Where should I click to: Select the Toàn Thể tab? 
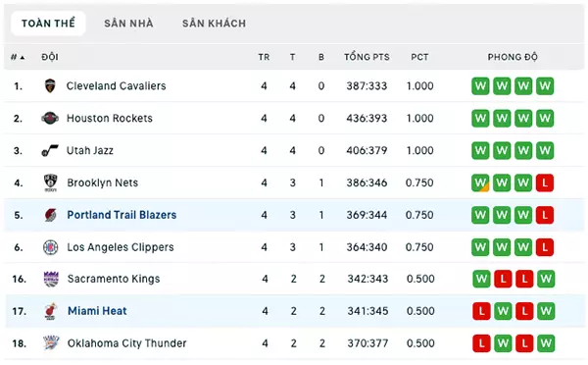pos(48,24)
